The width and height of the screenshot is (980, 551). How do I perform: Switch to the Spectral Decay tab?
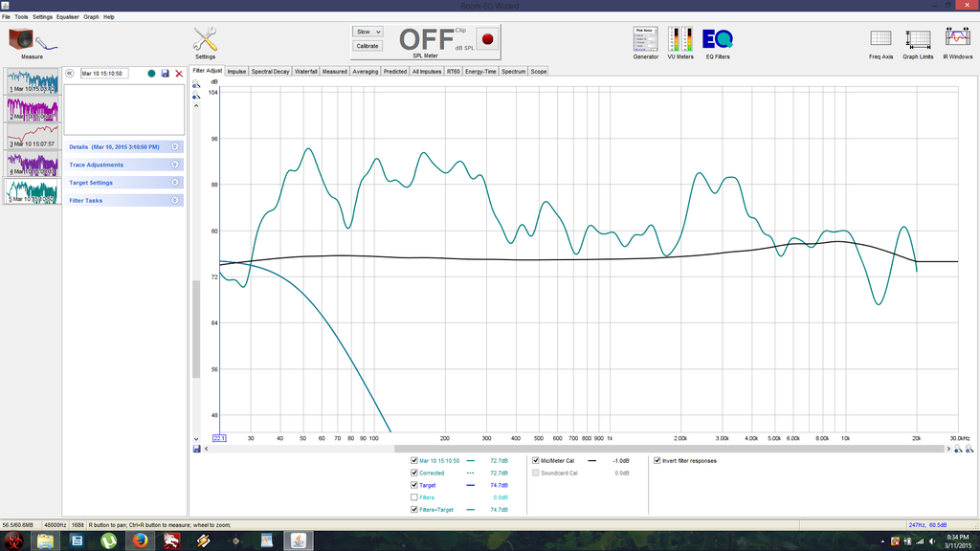(270, 71)
